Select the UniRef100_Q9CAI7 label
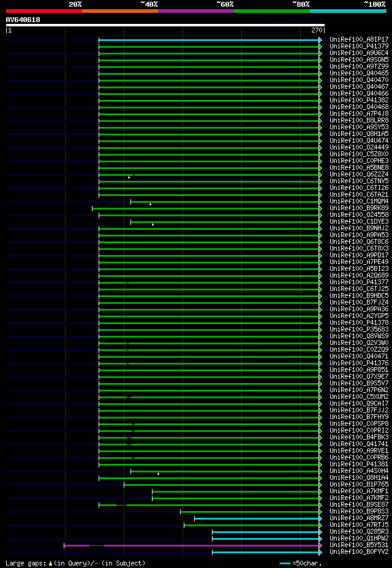The image size is (392, 568). click(359, 404)
